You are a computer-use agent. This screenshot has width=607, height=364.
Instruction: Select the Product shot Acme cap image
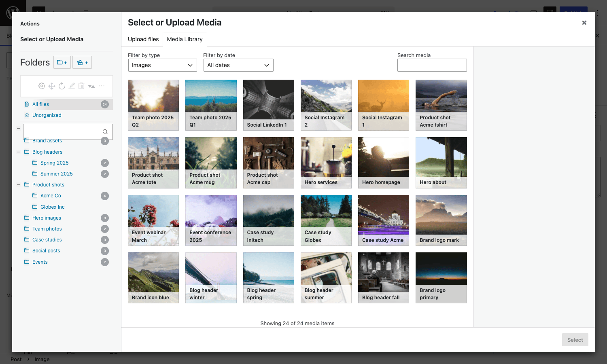tap(269, 163)
